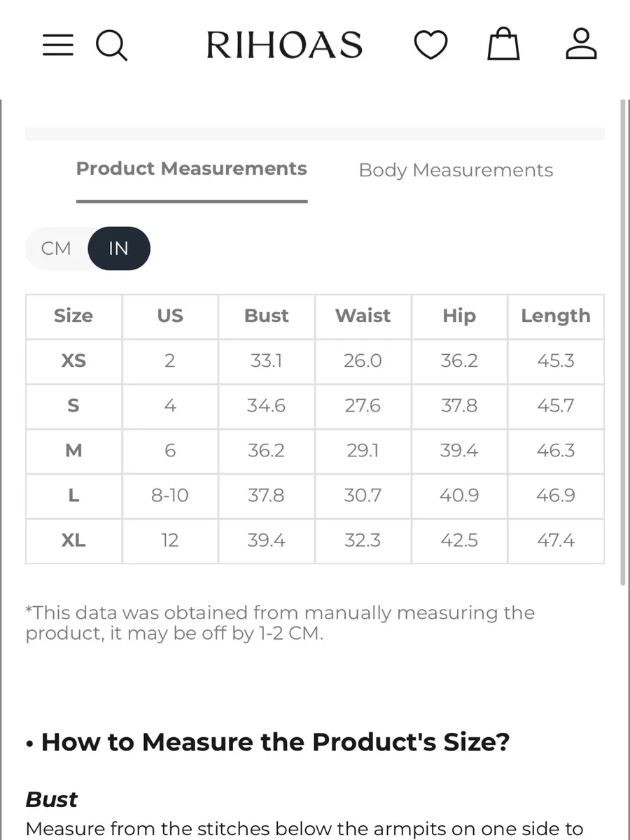This screenshot has height=840, width=630.
Task: Select the IN unit toggle
Action: (x=118, y=248)
